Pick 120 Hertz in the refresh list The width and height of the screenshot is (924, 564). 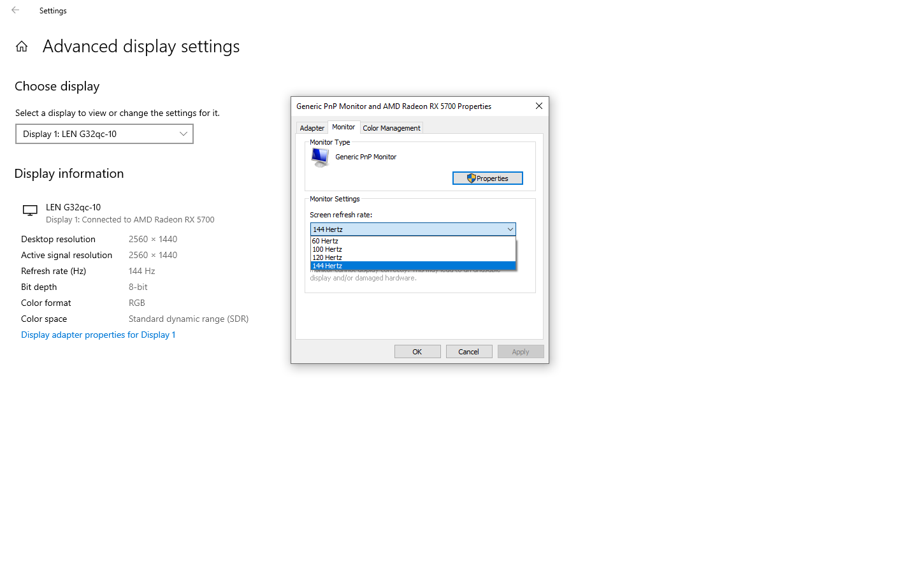328,257
